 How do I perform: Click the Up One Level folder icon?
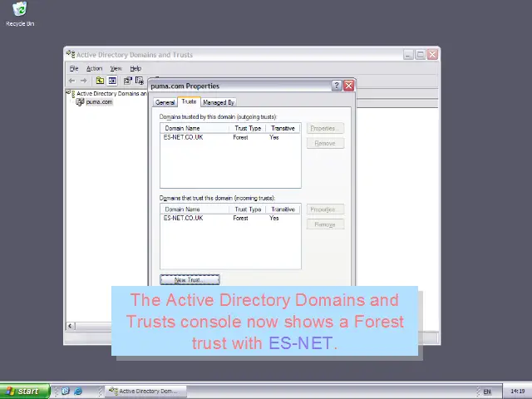point(100,81)
